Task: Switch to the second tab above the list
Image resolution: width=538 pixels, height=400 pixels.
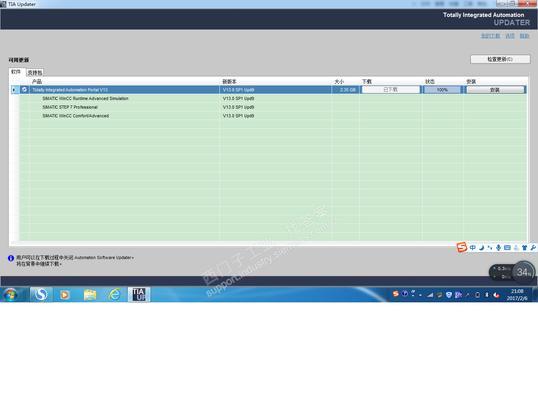Action: 35,72
